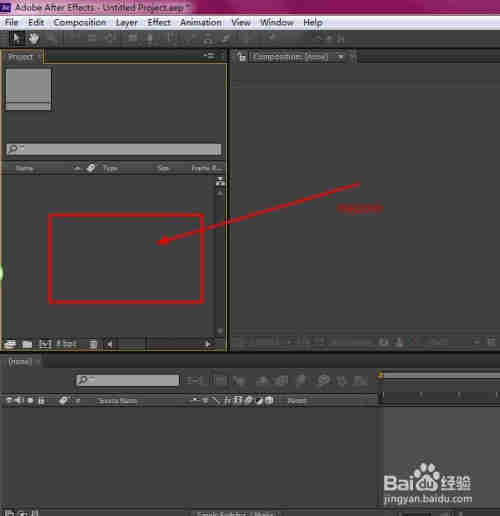Click the Project panel search field
Image resolution: width=500 pixels, height=516 pixels.
114,149
